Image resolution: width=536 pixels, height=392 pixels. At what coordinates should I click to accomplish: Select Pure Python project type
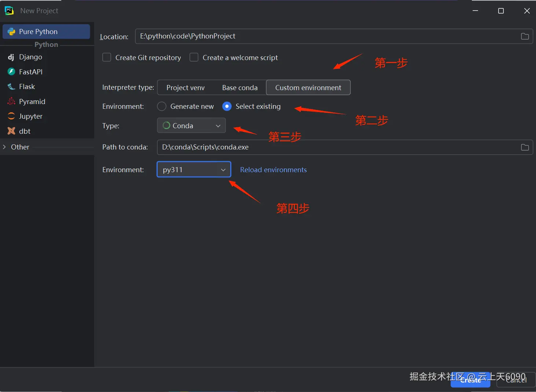[x=46, y=32]
